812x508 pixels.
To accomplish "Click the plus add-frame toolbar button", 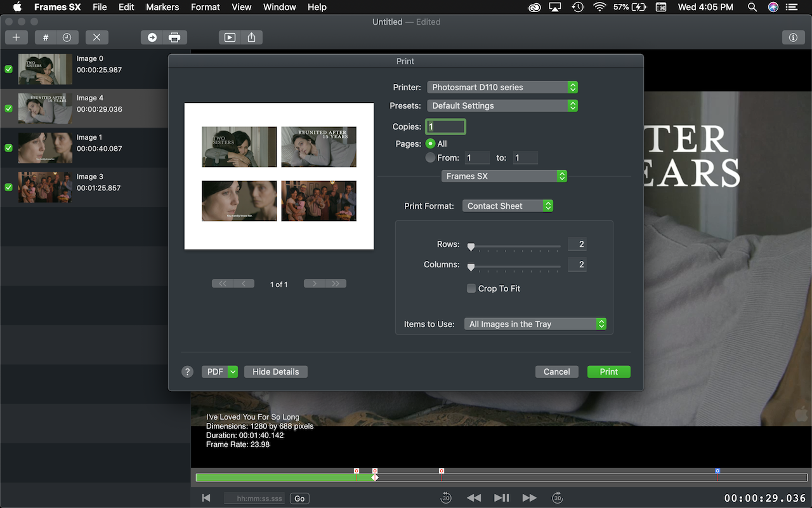I will 16,37.
